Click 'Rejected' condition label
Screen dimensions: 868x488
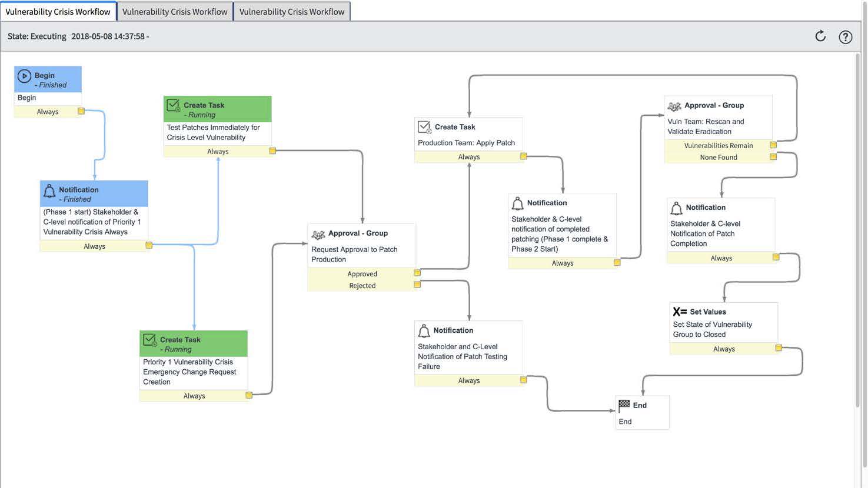[363, 286]
